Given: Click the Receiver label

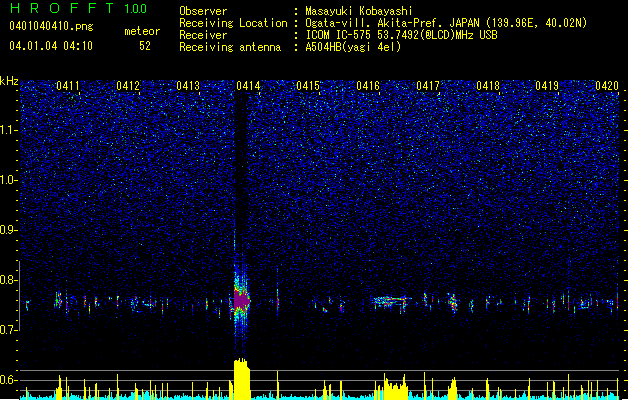Looking at the screenshot, I should [203, 35].
